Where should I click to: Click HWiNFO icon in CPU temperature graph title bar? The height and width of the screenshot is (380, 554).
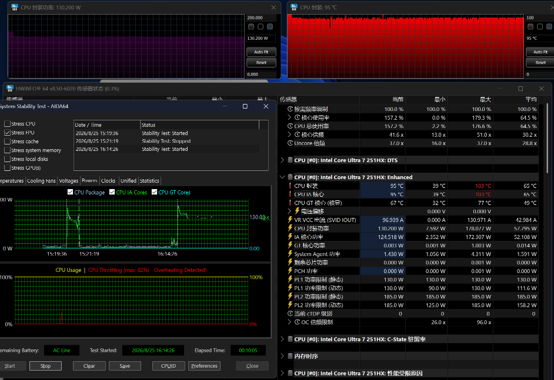[294, 7]
